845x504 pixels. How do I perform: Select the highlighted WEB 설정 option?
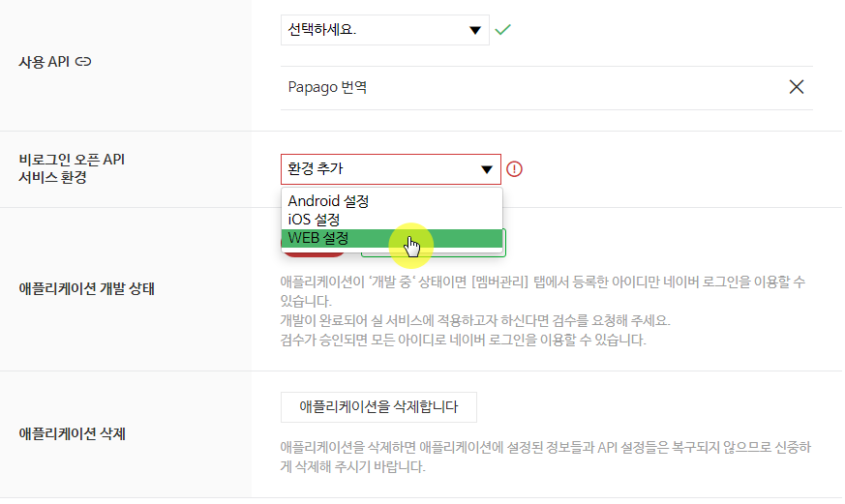pos(392,238)
